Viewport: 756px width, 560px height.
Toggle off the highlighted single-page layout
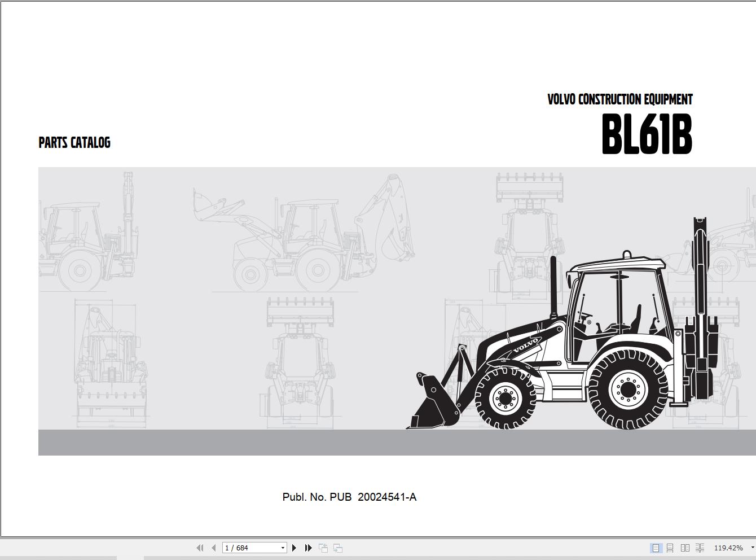coord(656,548)
